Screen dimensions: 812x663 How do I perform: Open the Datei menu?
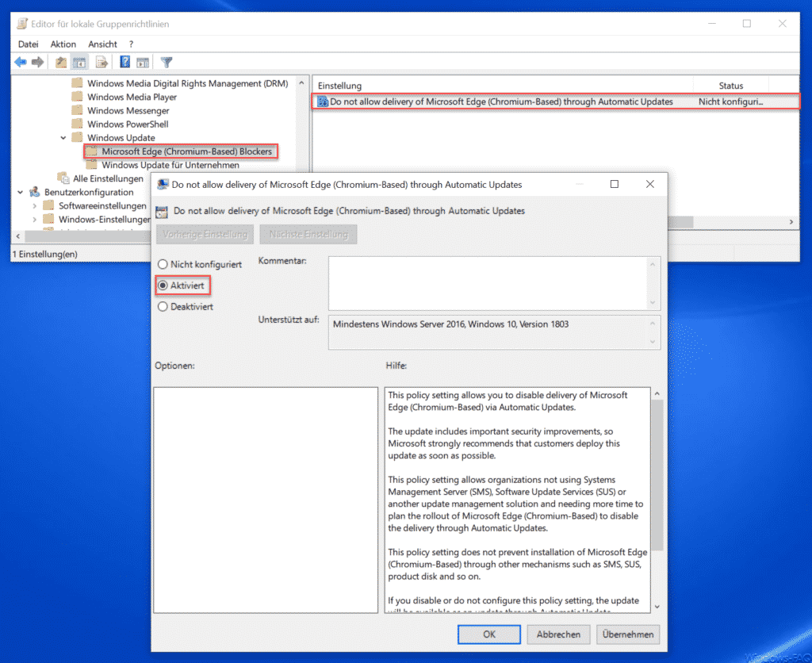pyautogui.click(x=28, y=44)
